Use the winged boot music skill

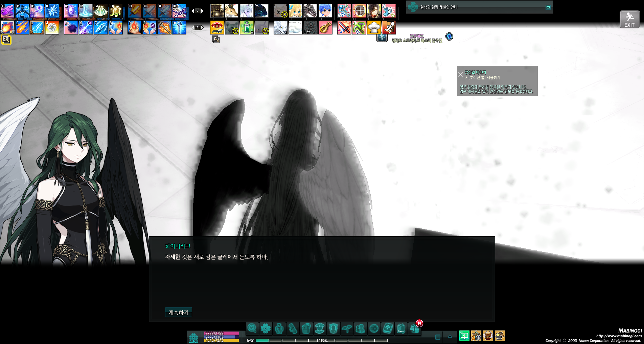[389, 11]
